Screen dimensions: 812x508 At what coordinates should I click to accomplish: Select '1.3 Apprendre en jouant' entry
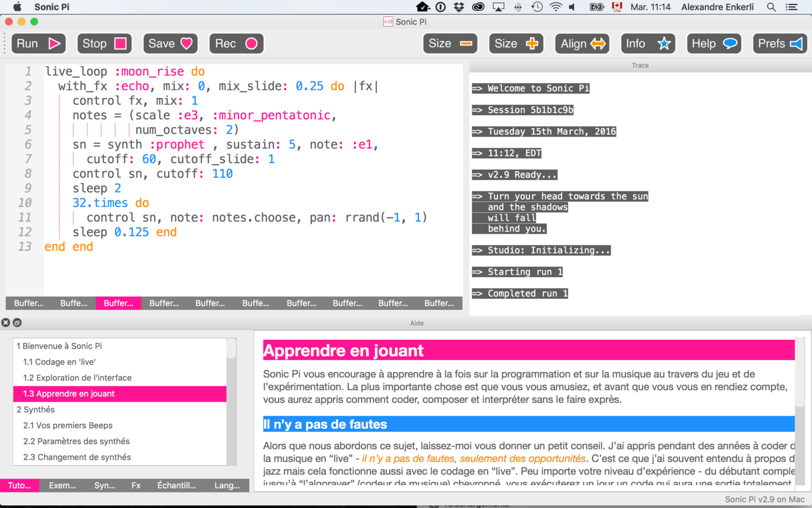120,393
